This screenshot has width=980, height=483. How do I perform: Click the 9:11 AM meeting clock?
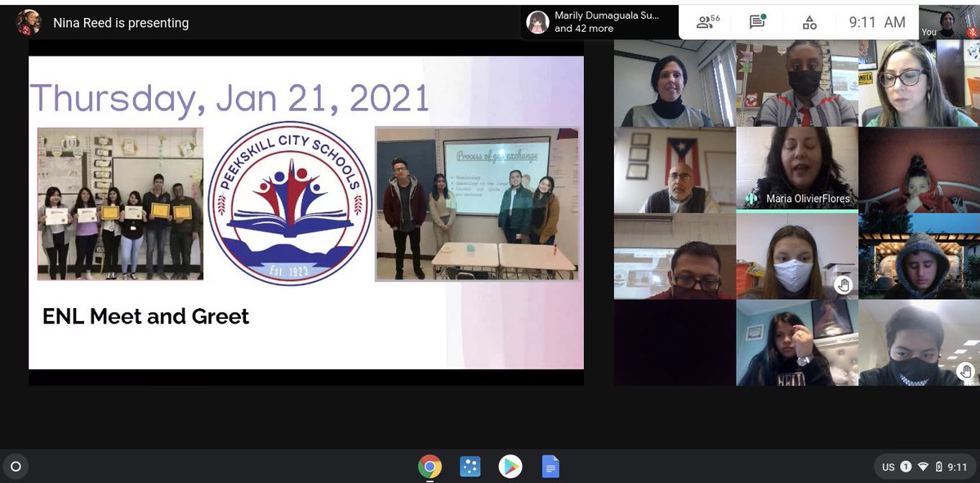[x=877, y=22]
